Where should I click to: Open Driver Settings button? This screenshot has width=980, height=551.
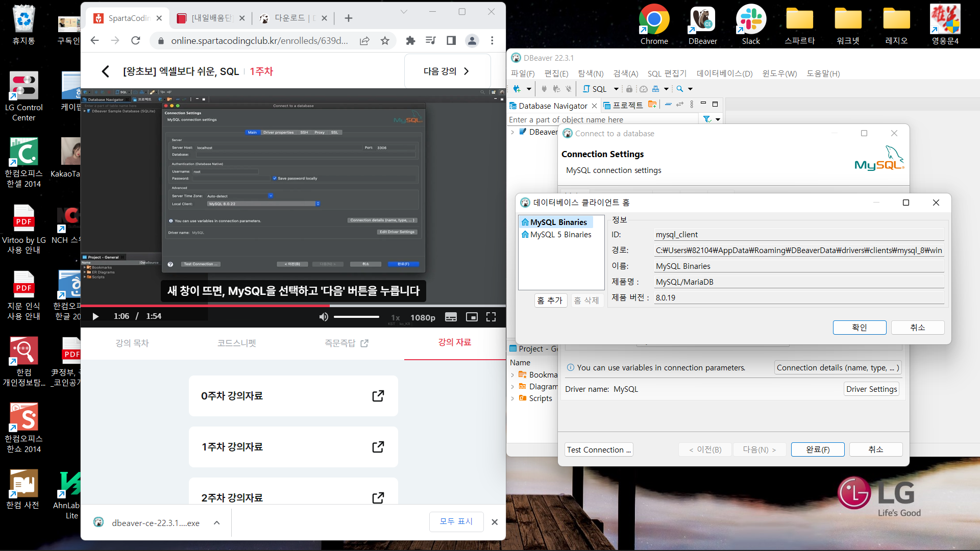coord(871,389)
